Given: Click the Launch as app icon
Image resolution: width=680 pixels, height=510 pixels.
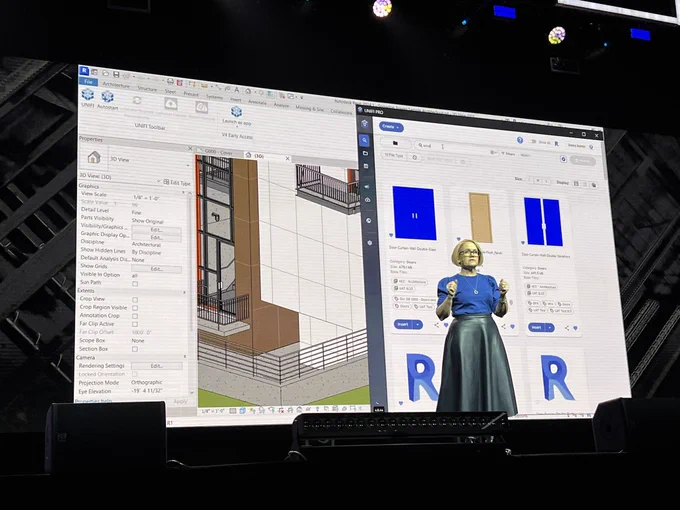Looking at the screenshot, I should (236, 112).
